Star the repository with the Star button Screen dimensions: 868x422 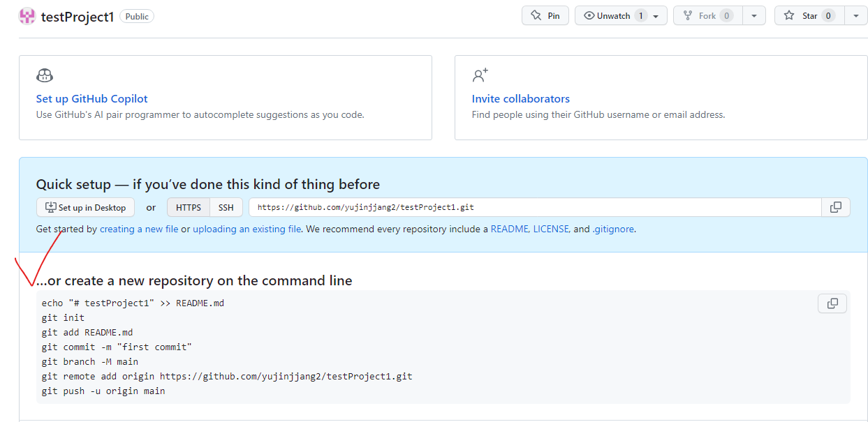809,15
